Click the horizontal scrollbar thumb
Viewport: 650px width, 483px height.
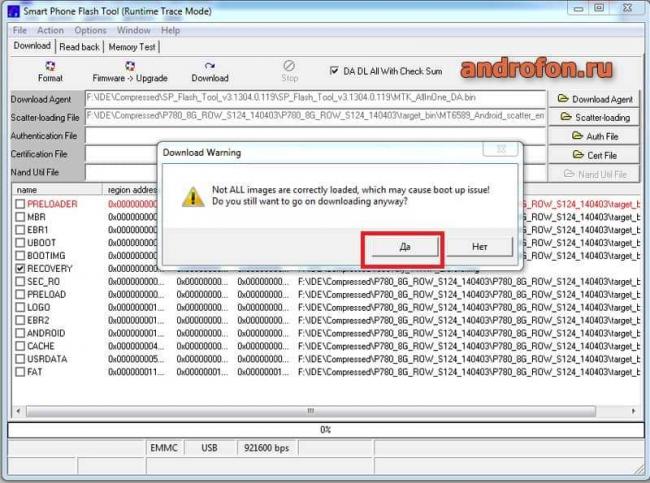311,411
